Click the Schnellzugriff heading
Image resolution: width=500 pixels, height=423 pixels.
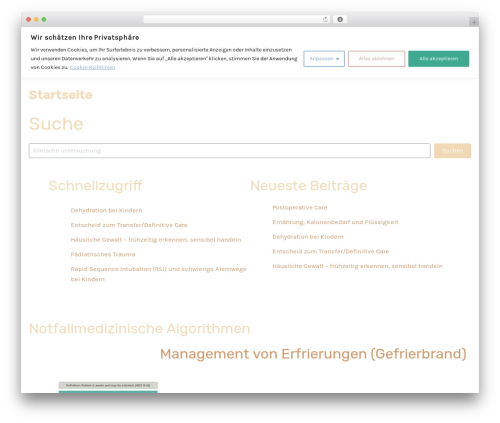(x=96, y=186)
